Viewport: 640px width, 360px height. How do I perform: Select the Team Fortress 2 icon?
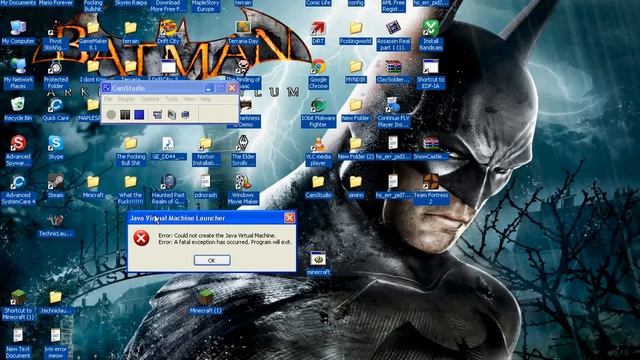431,189
